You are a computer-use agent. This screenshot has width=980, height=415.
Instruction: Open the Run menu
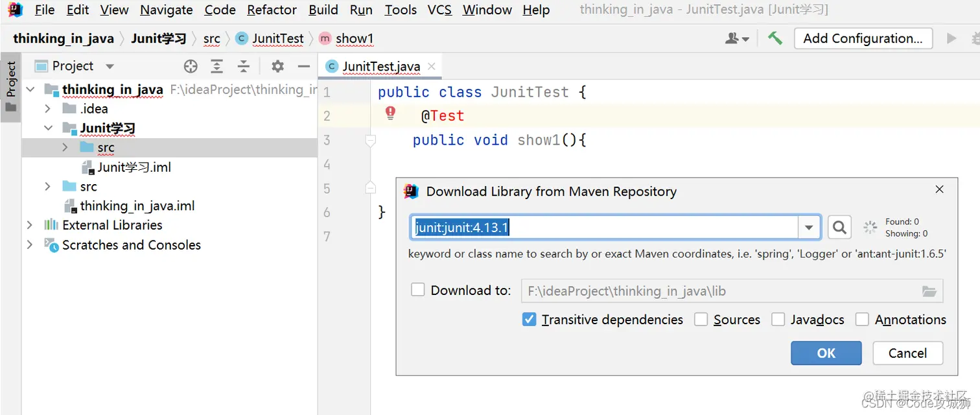click(x=361, y=10)
